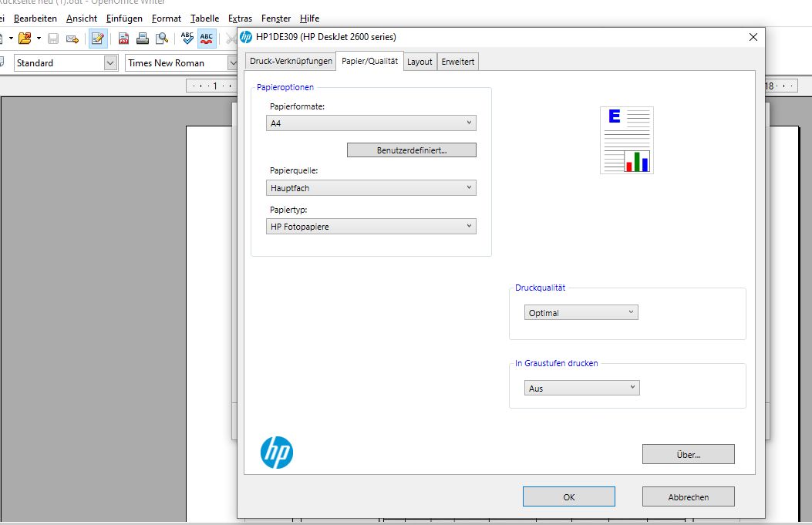This screenshot has height=525, width=812.
Task: Open the Extras menu
Action: (x=241, y=19)
